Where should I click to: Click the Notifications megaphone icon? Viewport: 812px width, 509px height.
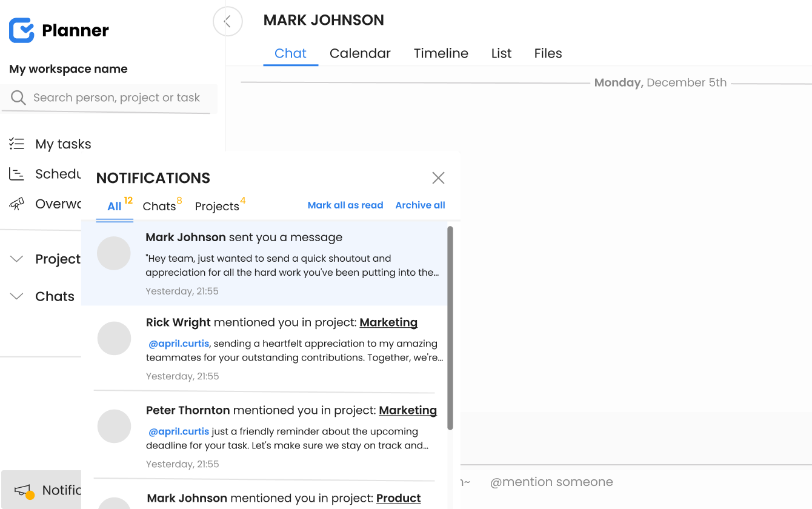[x=24, y=491]
